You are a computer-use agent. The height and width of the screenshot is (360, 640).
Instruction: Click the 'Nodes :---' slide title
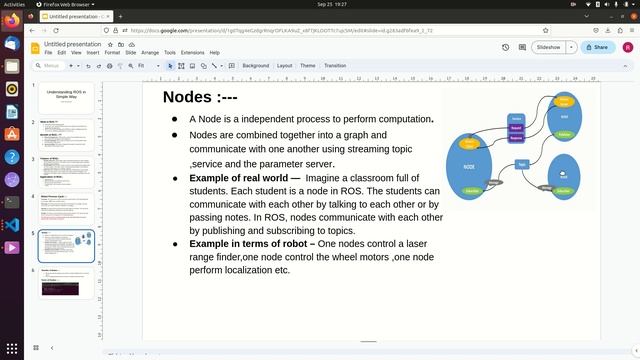(x=200, y=97)
